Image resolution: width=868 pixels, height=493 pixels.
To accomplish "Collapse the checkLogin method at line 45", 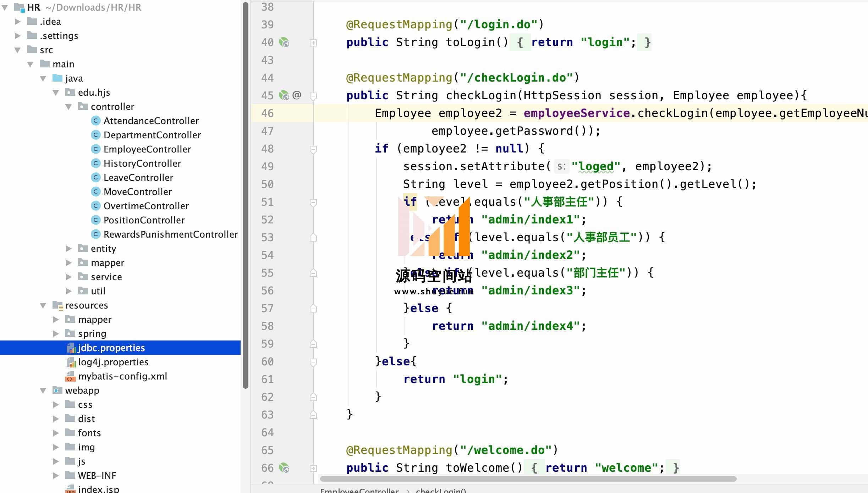I will click(x=313, y=96).
